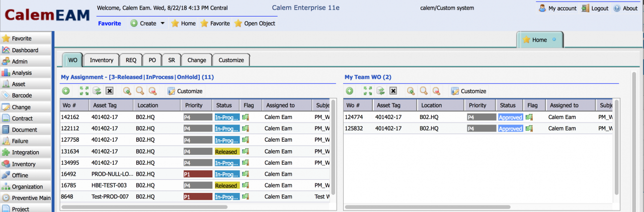Open Preventive Main module in sidebar
This screenshot has height=212, width=644.
pyautogui.click(x=26, y=198)
